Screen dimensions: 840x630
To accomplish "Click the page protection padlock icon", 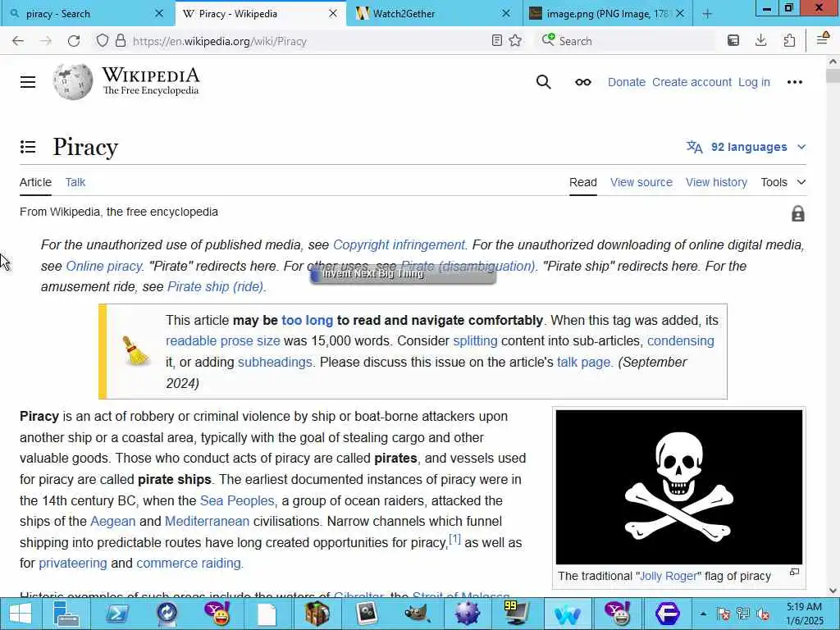I will (x=797, y=213).
